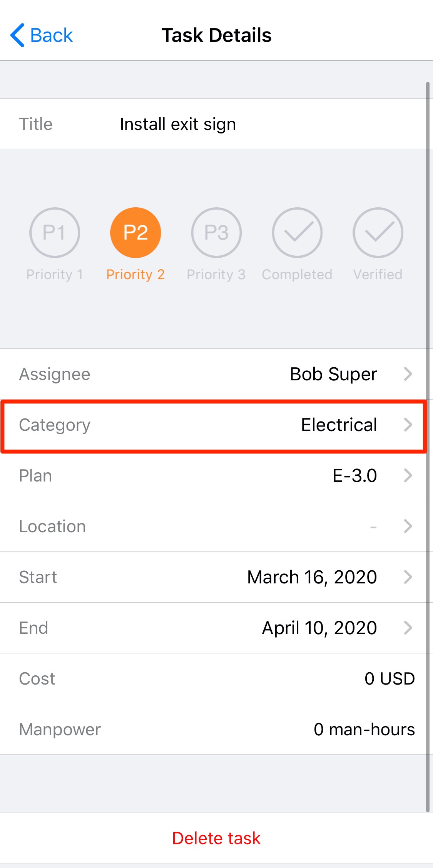The image size is (433, 868).
Task: Tap the Back chevron icon
Action: [18, 35]
